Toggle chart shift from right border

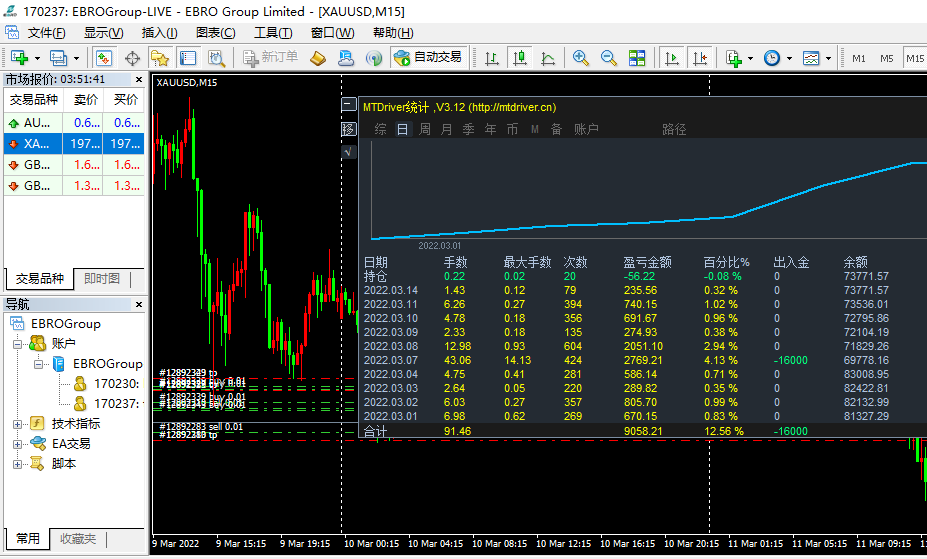coord(700,57)
